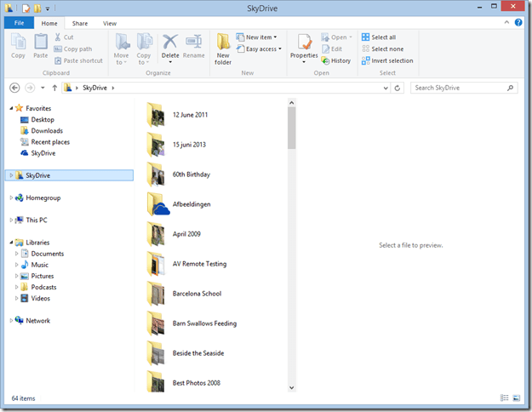The height and width of the screenshot is (412, 532).
Task: Click the title bar Properties quick access icon
Action: 26,8
